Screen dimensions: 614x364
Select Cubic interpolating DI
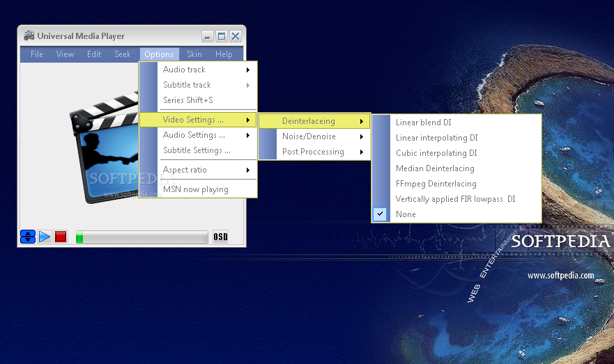(x=456, y=153)
